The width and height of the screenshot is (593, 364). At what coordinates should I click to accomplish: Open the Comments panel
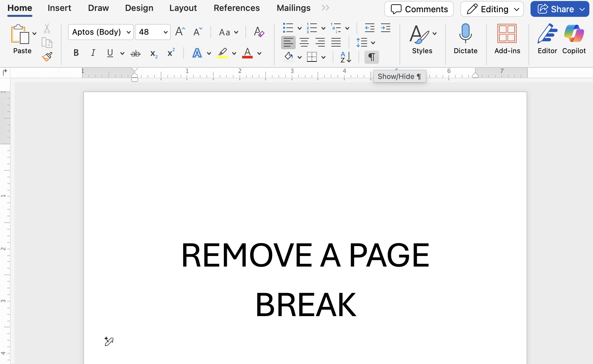419,9
